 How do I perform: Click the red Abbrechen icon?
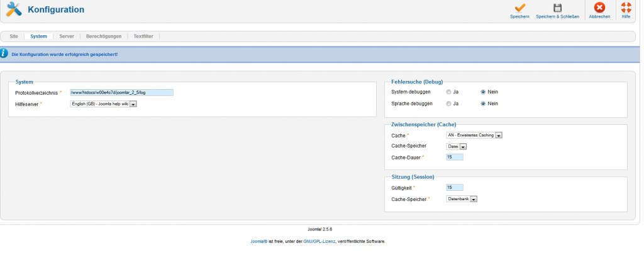pos(599,8)
